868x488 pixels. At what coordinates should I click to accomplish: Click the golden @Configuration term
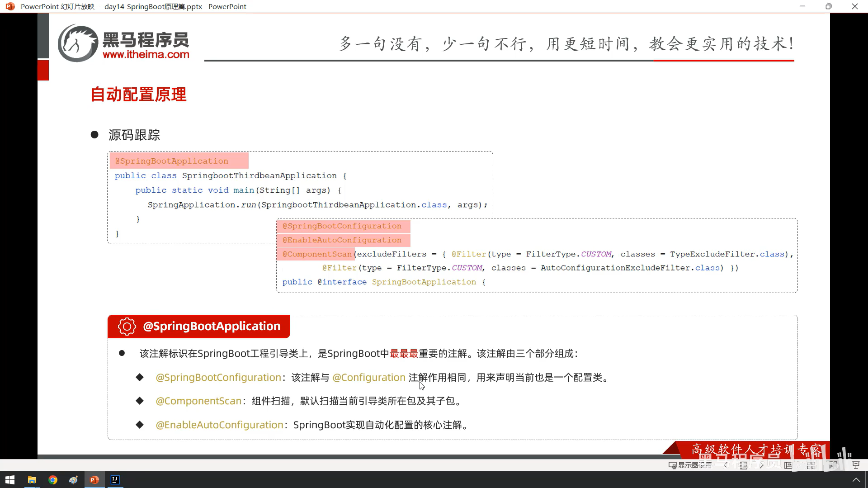(369, 378)
